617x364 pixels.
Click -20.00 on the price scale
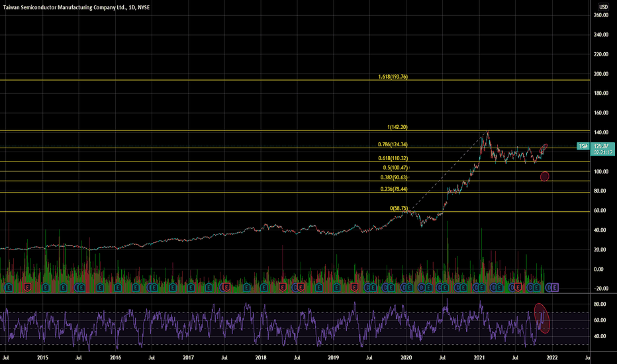(601, 289)
